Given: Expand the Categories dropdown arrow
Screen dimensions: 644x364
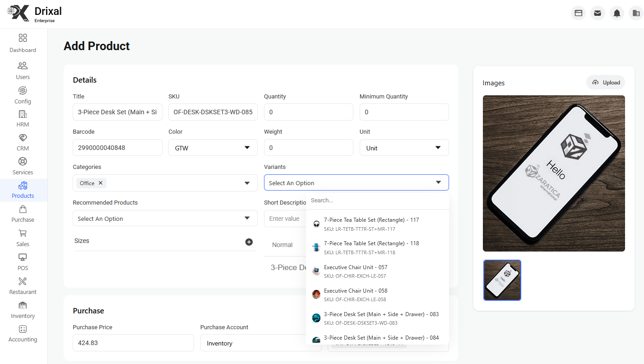Looking at the screenshot, I should tap(247, 183).
